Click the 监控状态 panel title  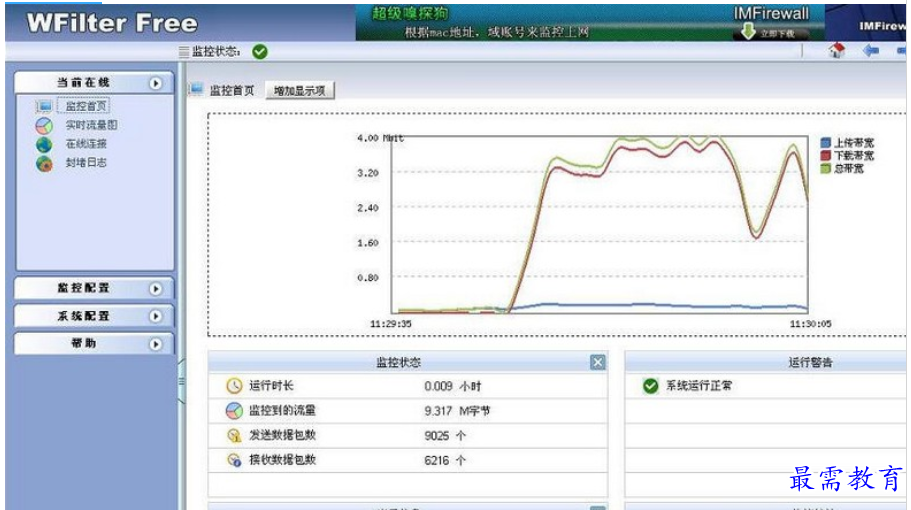click(x=399, y=362)
